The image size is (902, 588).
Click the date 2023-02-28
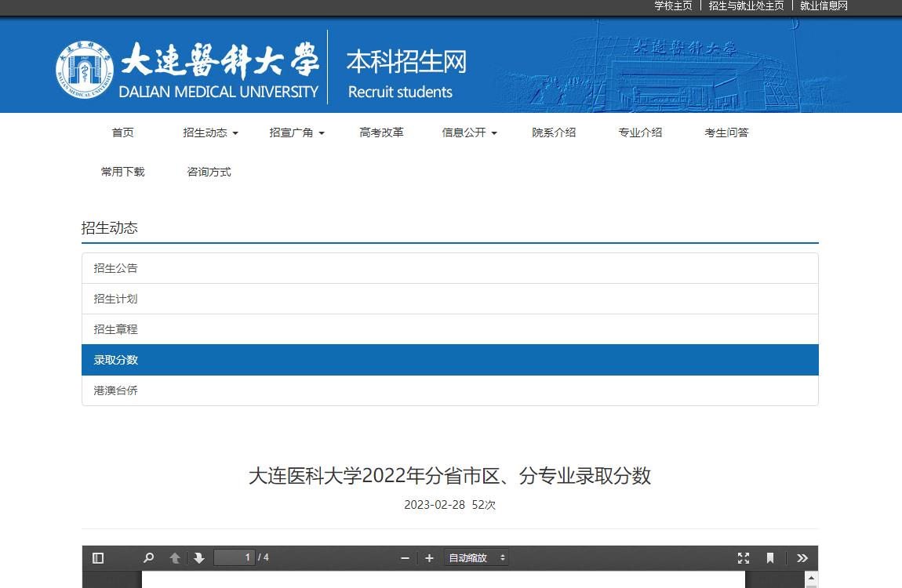[435, 505]
